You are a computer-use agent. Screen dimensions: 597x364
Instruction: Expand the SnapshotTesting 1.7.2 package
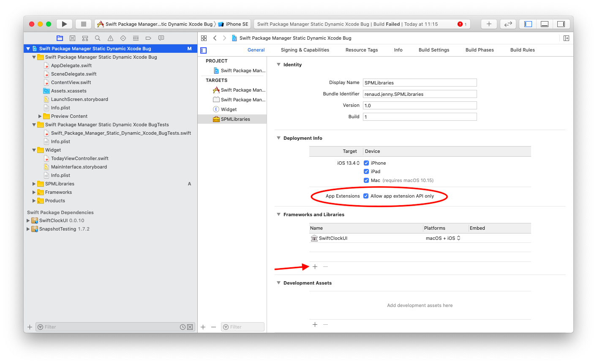click(x=28, y=229)
